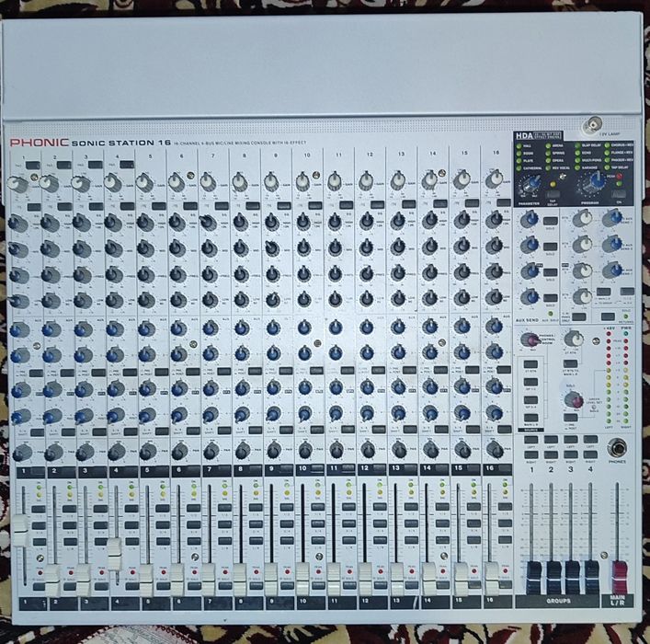Viewport: 650px width, 644px height.
Task: Click the SOLO level knob
Action: pyautogui.click(x=574, y=400)
